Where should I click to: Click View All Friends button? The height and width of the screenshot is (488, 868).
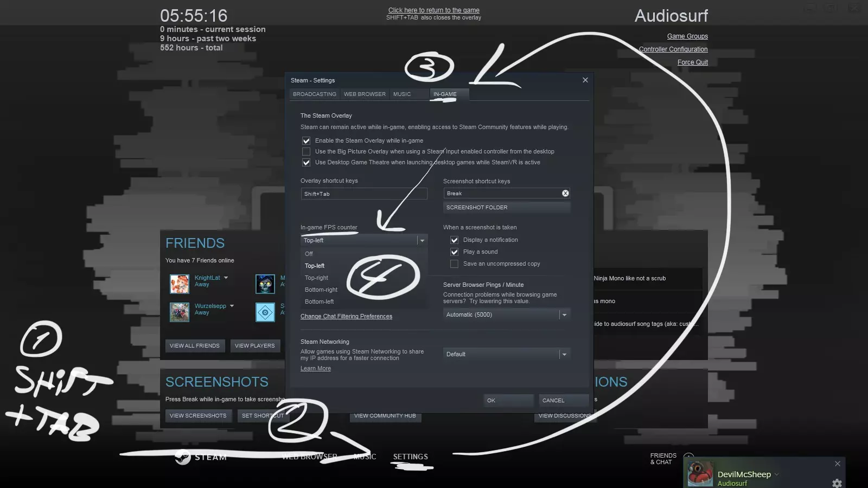(195, 346)
